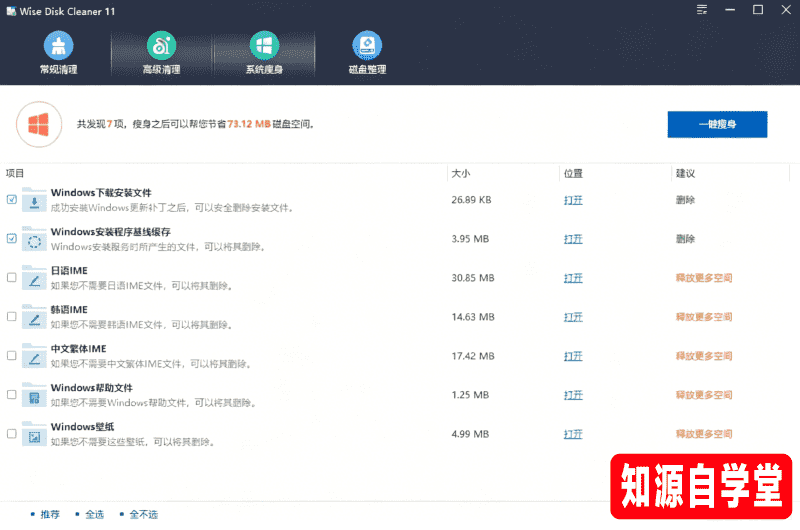This screenshot has height=530, width=800.
Task: Open the title bar menu icon
Action: (702, 10)
